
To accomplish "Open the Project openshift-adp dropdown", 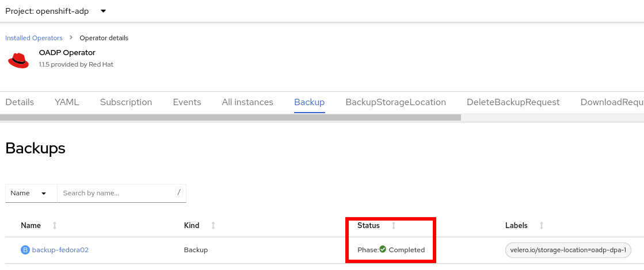I will pos(56,11).
